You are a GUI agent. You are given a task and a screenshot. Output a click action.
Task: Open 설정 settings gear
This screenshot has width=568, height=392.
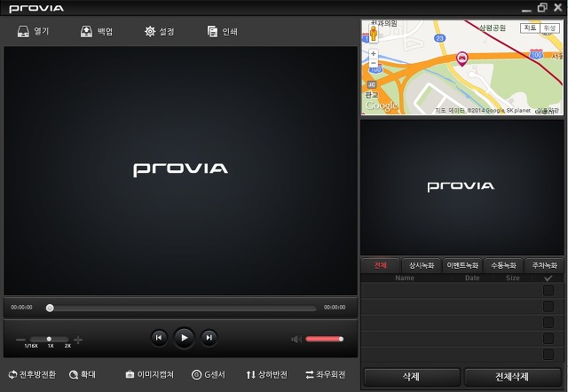click(150, 32)
